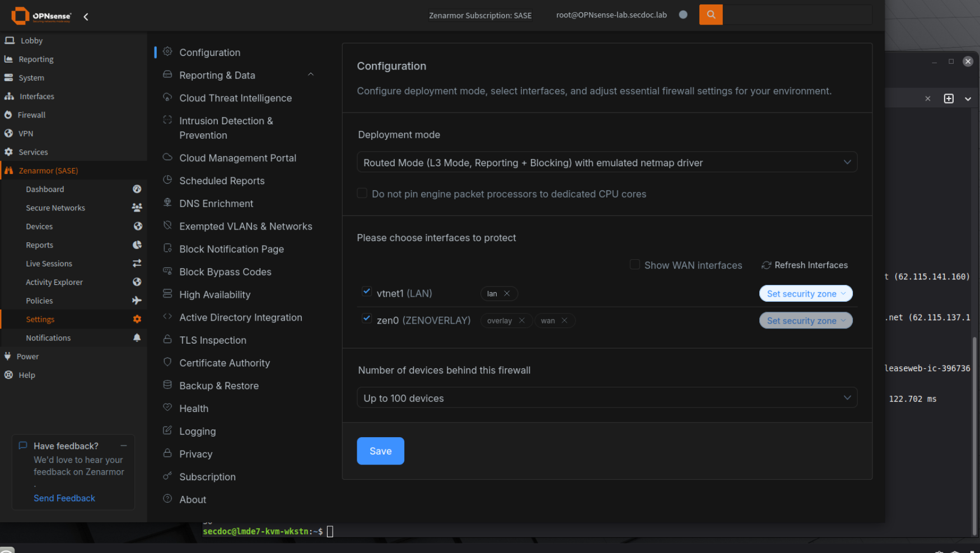Remove the lan tag from vtnet1
This screenshot has height=553, width=980.
507,293
